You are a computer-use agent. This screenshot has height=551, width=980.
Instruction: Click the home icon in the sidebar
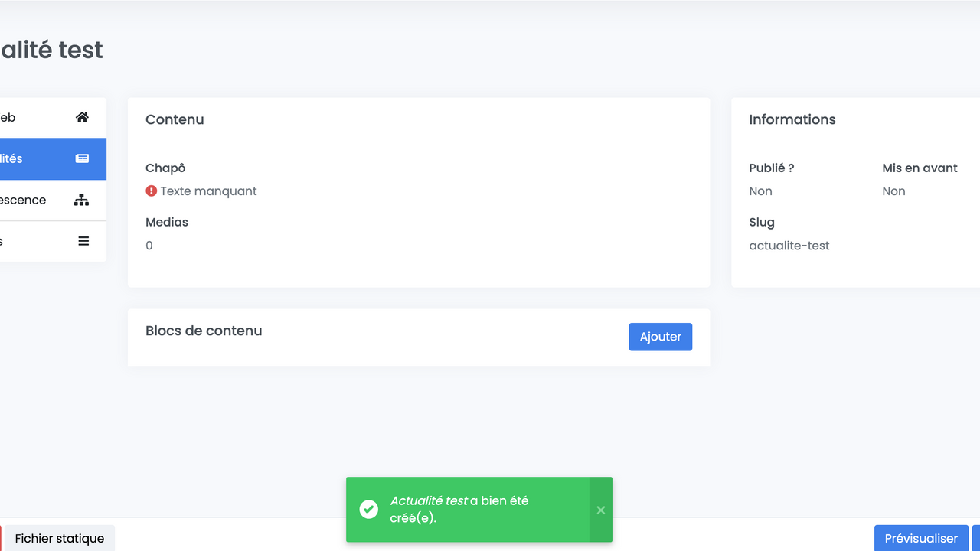click(82, 117)
